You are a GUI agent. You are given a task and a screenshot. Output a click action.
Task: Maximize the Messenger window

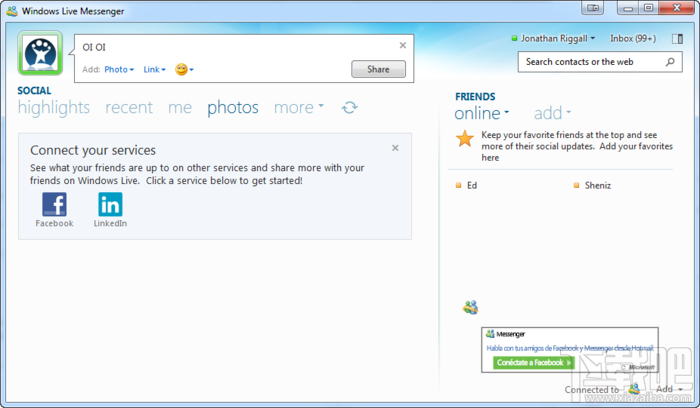coord(649,8)
